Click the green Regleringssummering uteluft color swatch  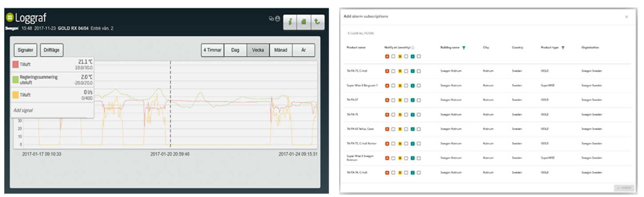16,79
